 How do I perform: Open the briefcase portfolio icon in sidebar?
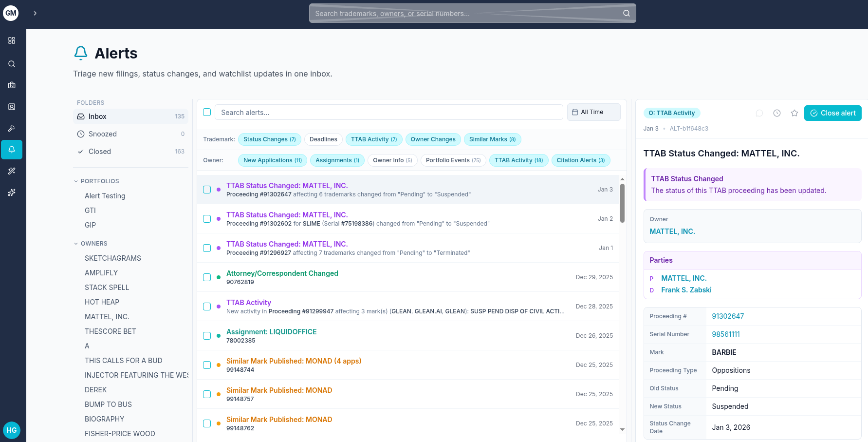[x=12, y=85]
